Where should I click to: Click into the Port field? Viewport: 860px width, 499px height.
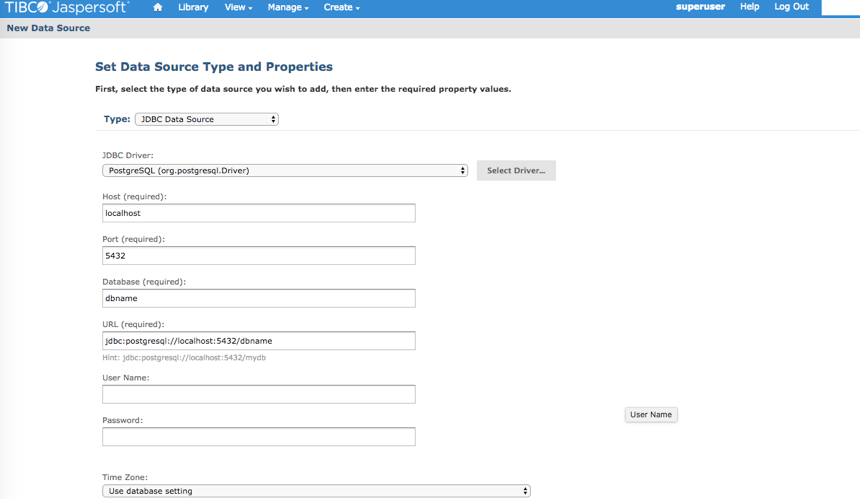(258, 256)
